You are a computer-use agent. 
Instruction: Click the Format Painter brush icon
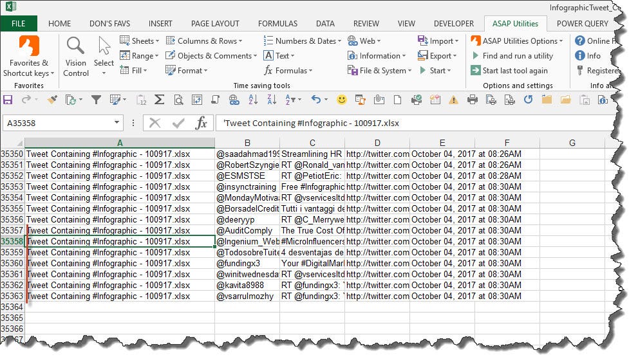click(52, 100)
